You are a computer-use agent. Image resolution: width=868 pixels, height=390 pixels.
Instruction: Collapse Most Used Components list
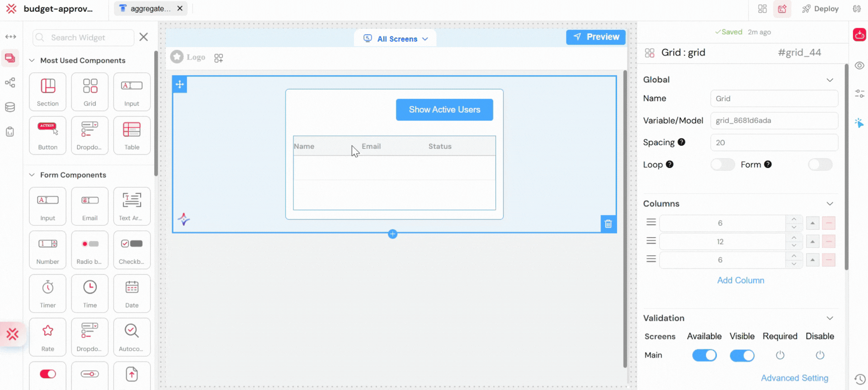click(x=32, y=61)
